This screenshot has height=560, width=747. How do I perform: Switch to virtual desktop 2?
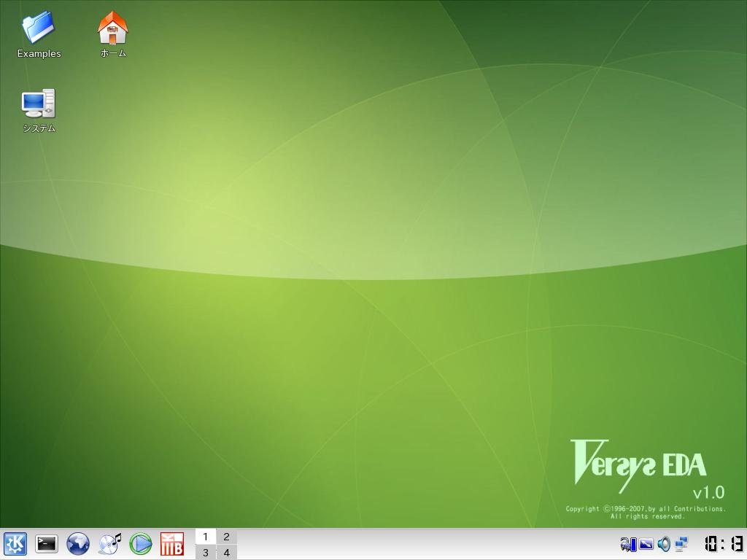(227, 537)
